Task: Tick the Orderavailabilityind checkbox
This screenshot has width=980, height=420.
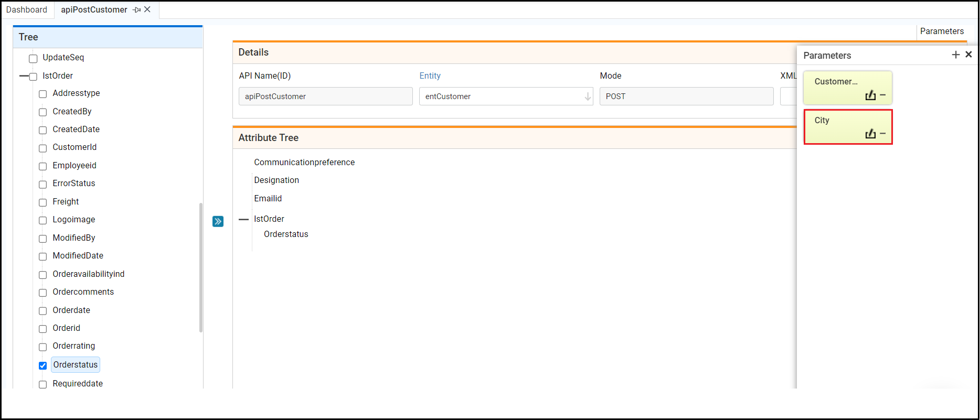Action: (x=43, y=275)
